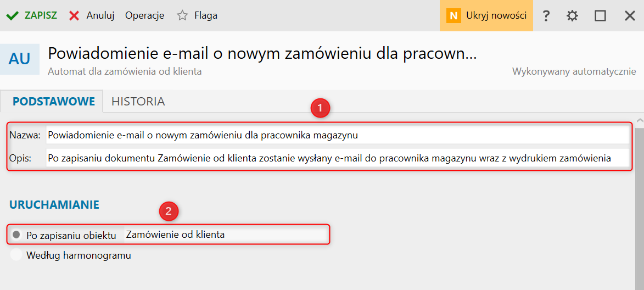Switch to the PODSTAWOWE tab

click(x=54, y=102)
